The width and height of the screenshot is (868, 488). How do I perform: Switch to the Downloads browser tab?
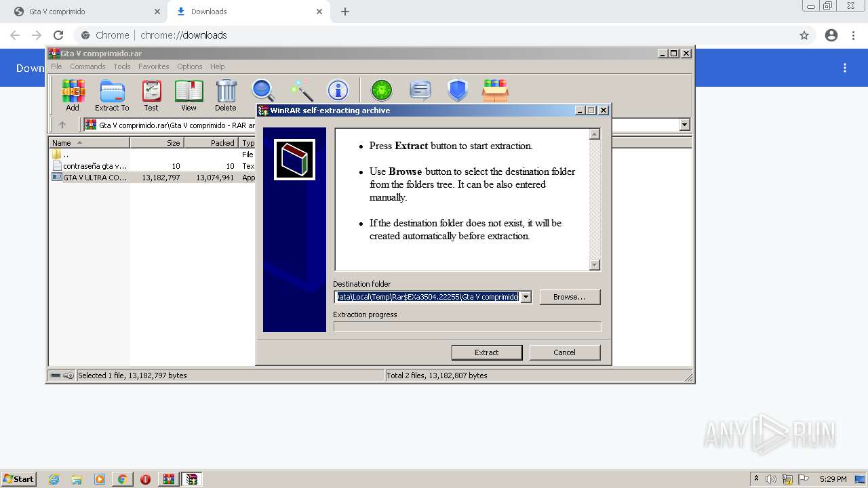(248, 12)
